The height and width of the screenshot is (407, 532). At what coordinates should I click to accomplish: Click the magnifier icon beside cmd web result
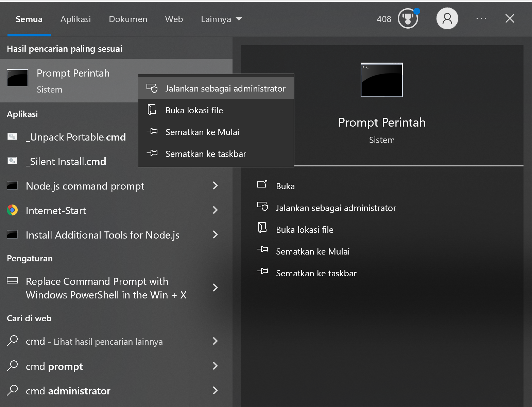(x=12, y=340)
